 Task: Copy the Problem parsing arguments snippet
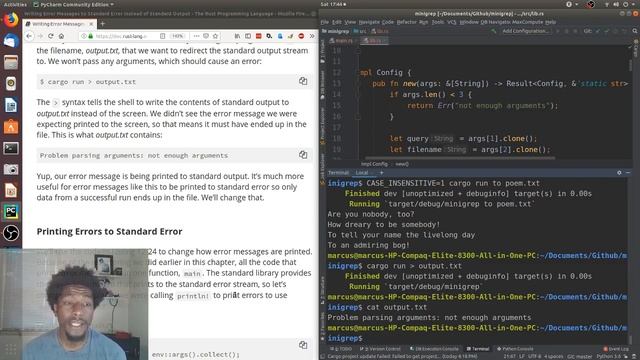pyautogui.click(x=303, y=154)
